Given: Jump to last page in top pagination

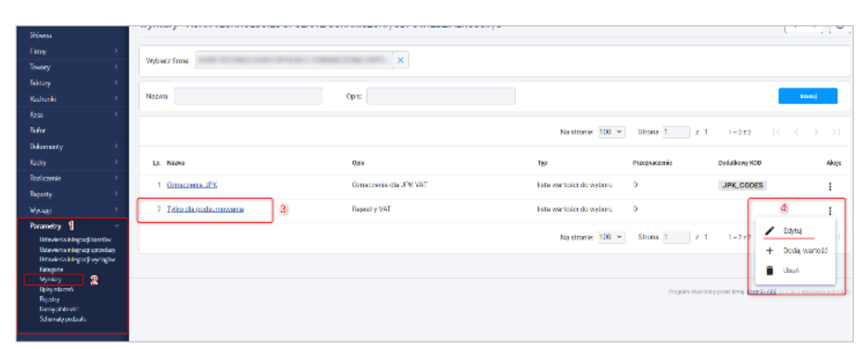Looking at the screenshot, I should coord(836,132).
